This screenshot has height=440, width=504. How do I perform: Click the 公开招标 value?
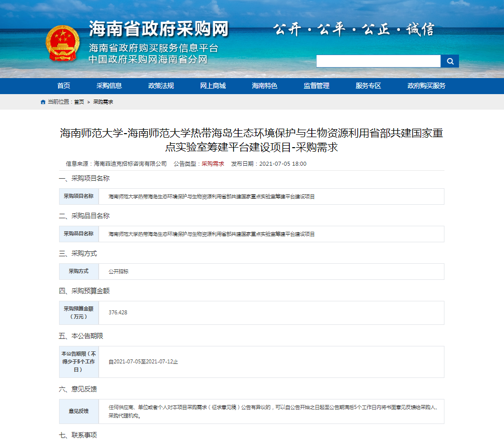tap(118, 272)
